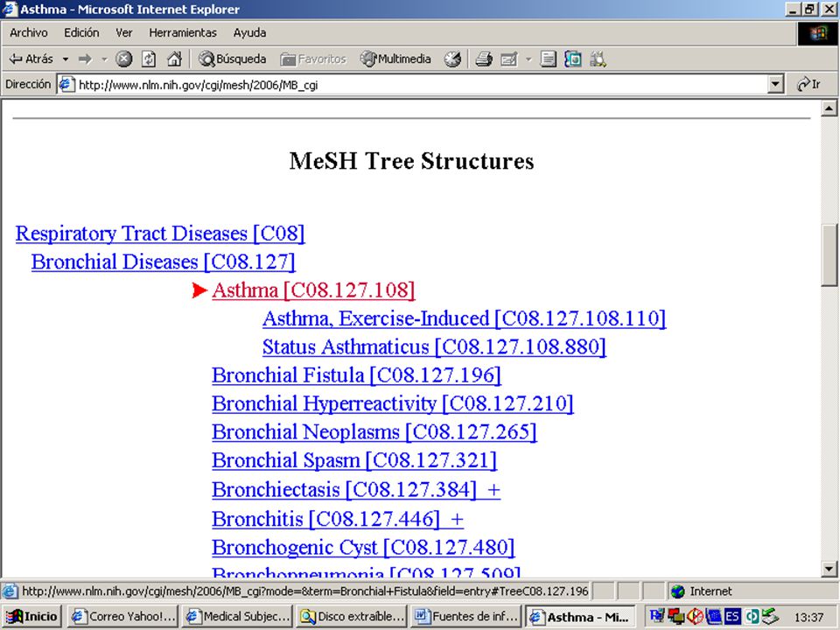Viewport: 840px width, 630px height.
Task: Switch to Correo Yahoo! taskbar window
Action: pos(124,617)
